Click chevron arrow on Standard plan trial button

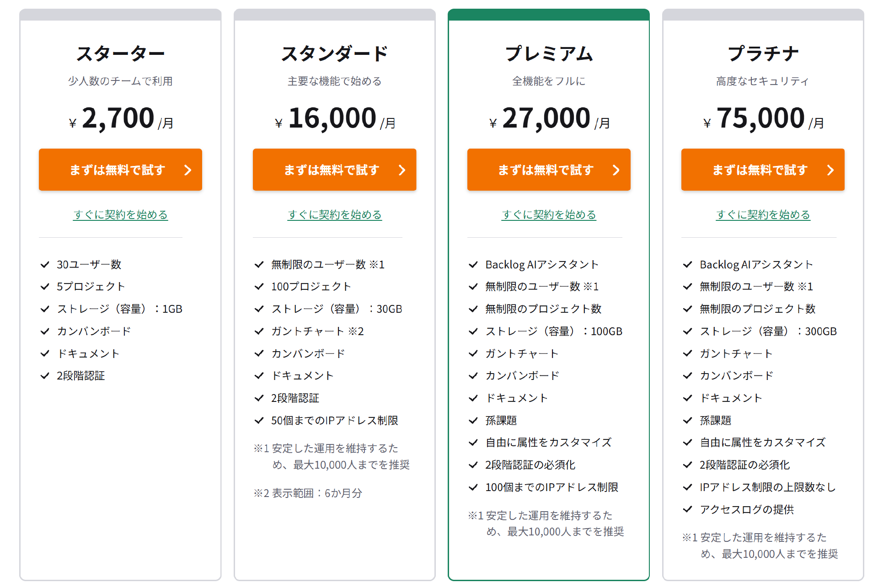coord(402,170)
